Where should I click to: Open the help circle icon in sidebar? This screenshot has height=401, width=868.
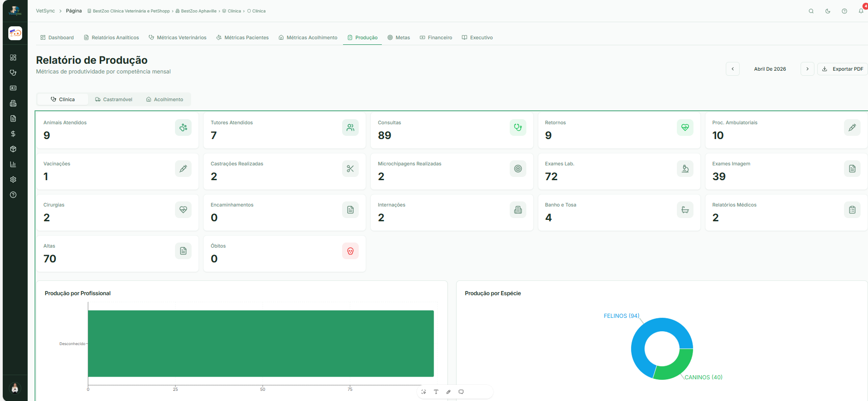13,194
